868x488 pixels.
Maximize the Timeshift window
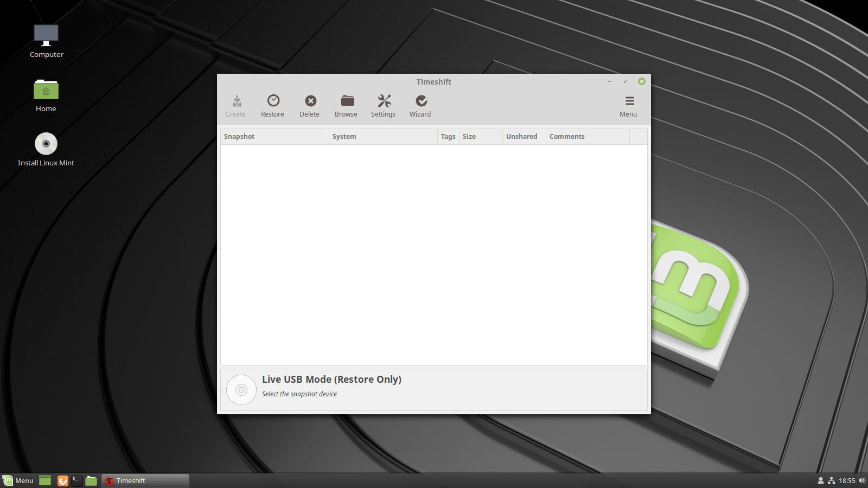tap(626, 81)
